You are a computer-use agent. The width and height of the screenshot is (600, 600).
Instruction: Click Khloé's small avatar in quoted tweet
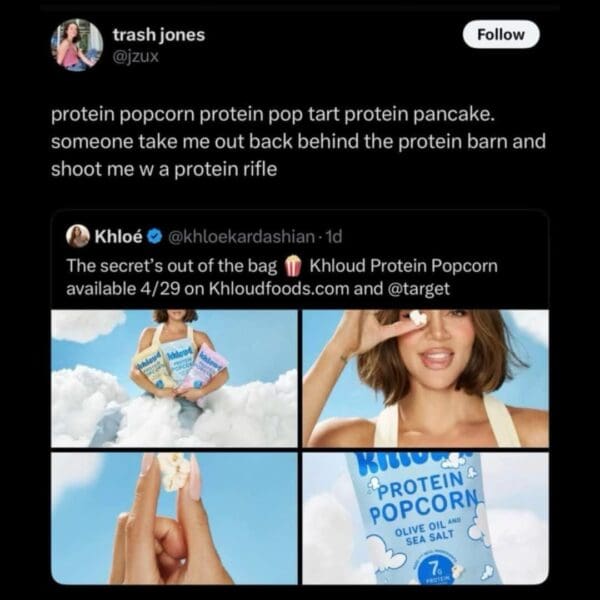tap(78, 236)
